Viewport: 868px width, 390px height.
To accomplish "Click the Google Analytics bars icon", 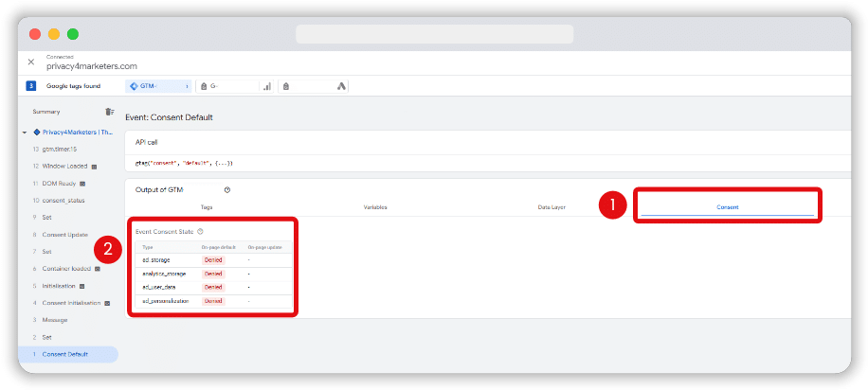I will 267,86.
